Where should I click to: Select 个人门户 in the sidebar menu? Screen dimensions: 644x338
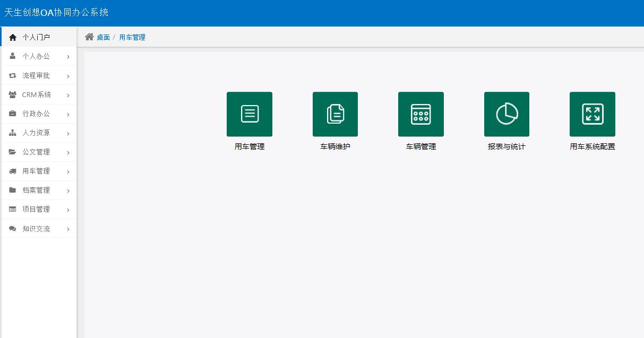pyautogui.click(x=36, y=37)
